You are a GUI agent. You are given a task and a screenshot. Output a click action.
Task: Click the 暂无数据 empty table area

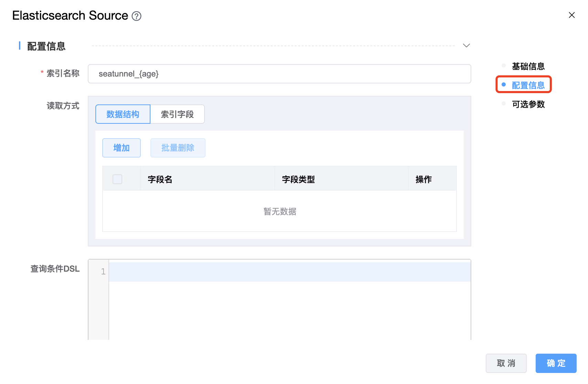point(280,211)
